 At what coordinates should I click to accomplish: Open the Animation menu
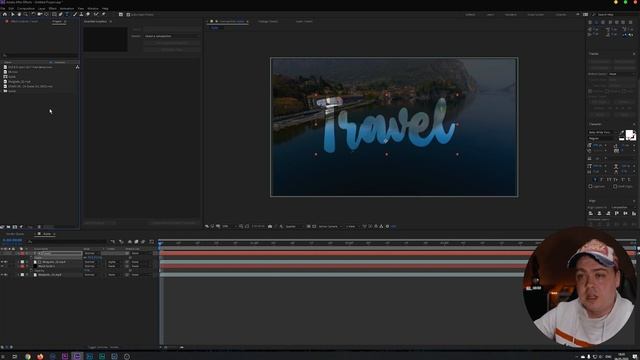(67, 9)
